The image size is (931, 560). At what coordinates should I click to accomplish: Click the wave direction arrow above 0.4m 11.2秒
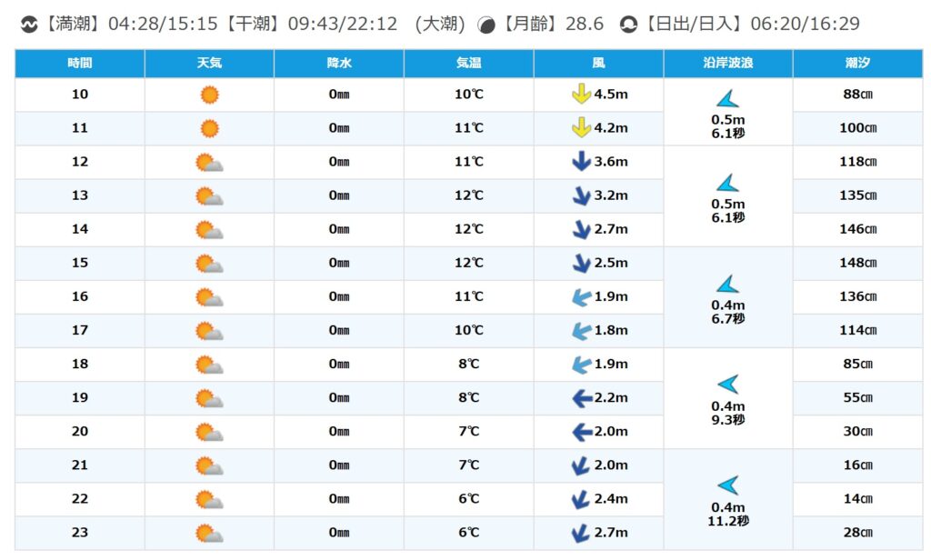pos(727,485)
